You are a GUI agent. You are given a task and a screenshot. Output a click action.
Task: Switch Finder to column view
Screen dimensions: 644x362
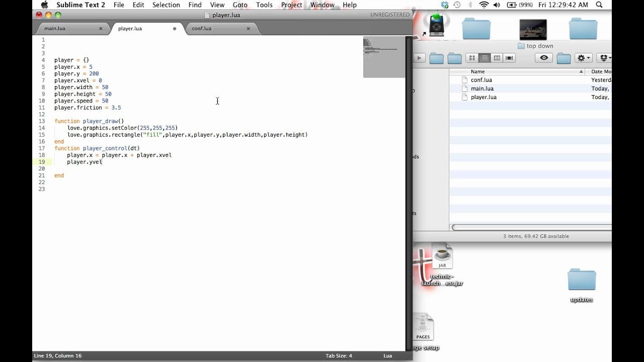[x=497, y=58]
